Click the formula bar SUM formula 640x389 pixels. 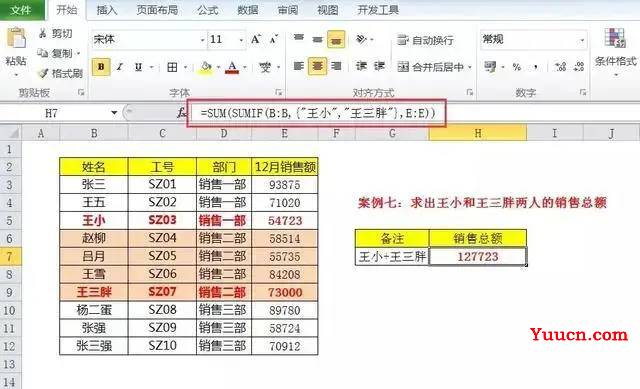pos(318,113)
